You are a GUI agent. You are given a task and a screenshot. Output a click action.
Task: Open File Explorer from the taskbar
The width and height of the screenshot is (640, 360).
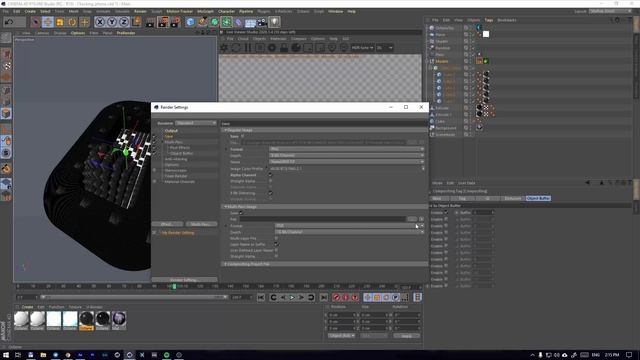tap(43, 355)
